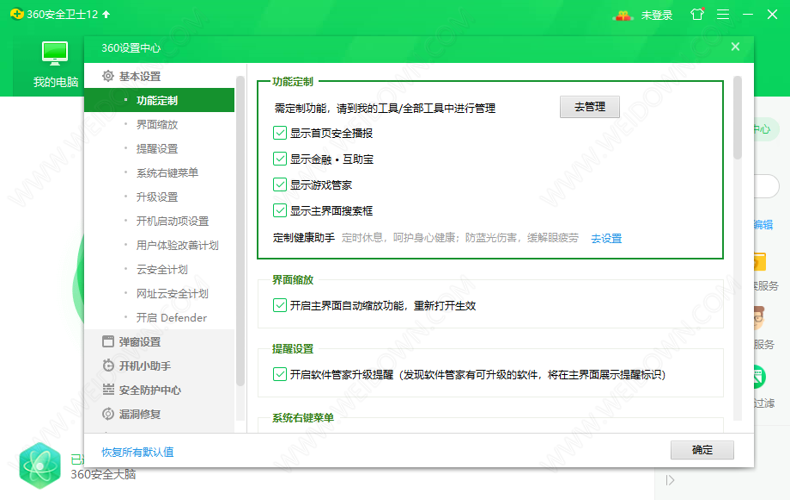Open the 360安全大脑 hexagon icon
The width and height of the screenshot is (790, 500).
pos(40,466)
